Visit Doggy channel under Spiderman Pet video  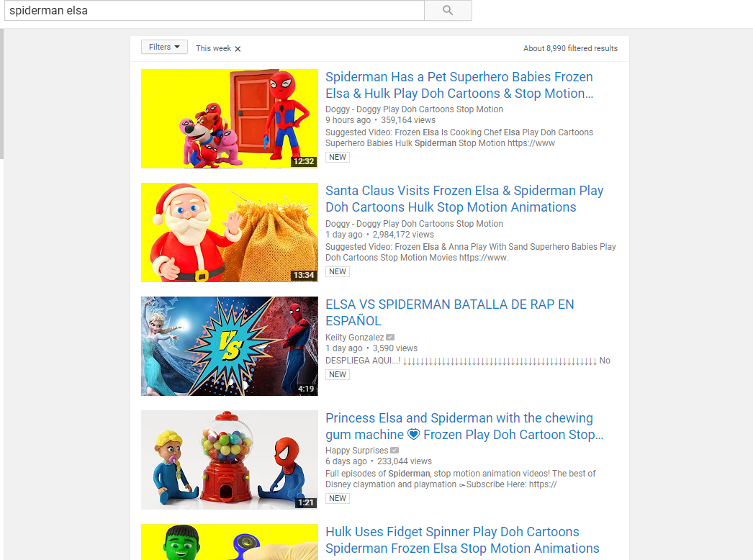[414, 109]
